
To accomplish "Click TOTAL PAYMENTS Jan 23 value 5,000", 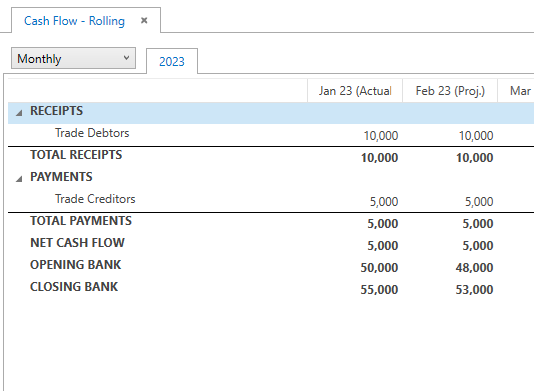I will pos(382,224).
